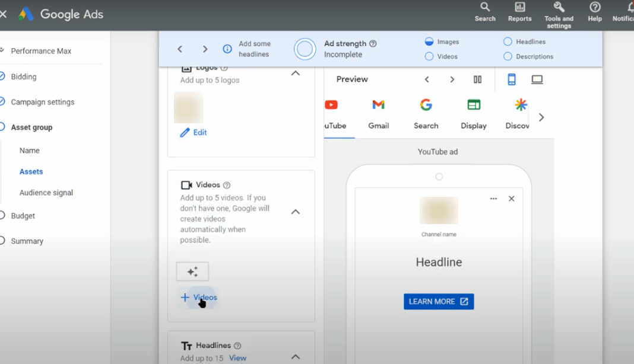Screen dimensions: 634x364
Task: Click the add Videos button
Action: (x=199, y=298)
